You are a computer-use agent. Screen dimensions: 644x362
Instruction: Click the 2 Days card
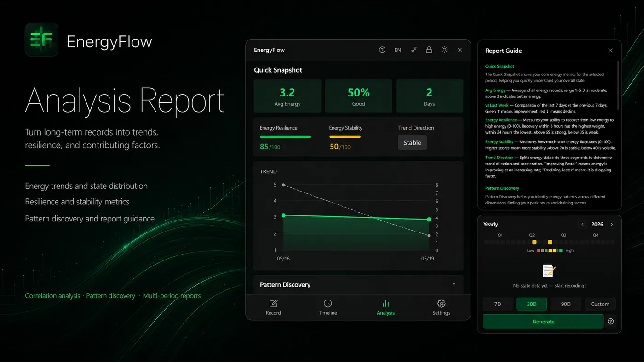[x=430, y=96]
